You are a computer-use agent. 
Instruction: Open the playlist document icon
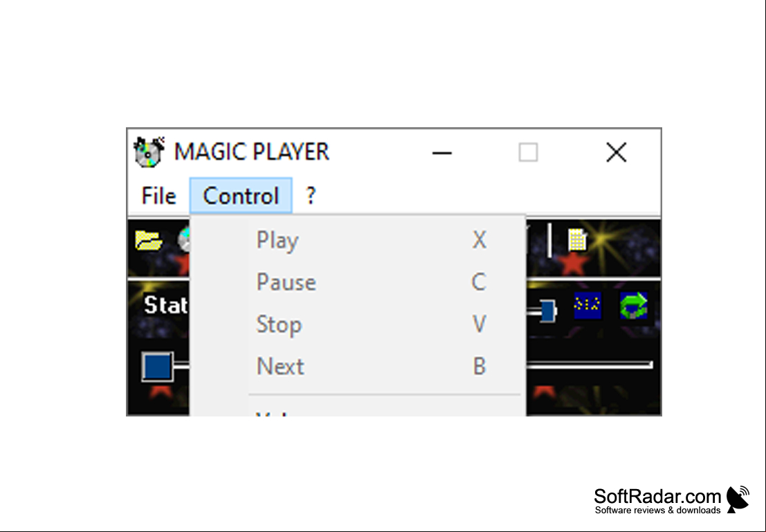pos(577,240)
